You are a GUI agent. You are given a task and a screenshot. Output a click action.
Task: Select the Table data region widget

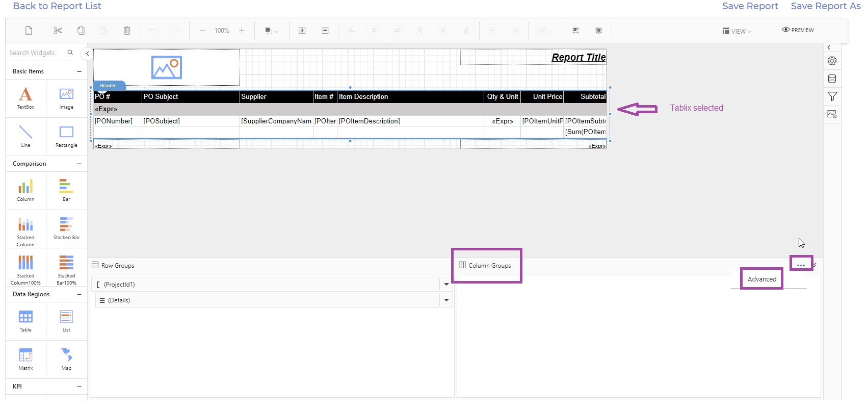click(x=25, y=321)
